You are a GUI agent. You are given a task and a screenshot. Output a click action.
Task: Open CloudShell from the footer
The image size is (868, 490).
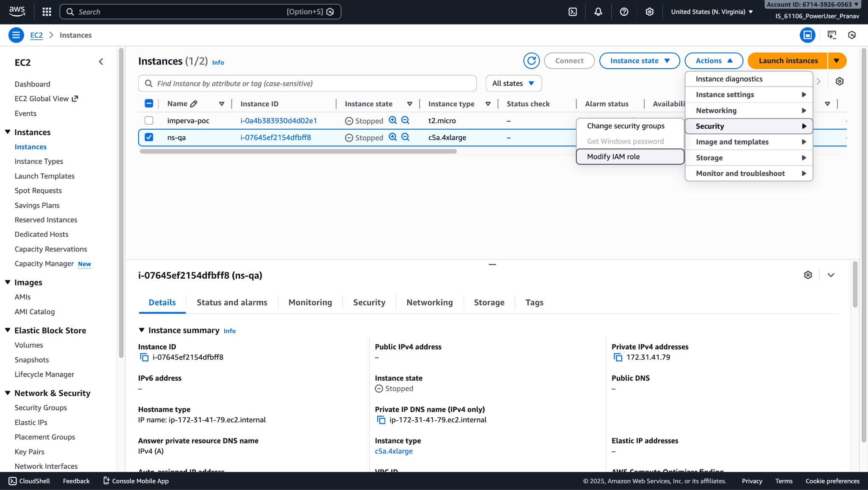click(29, 481)
